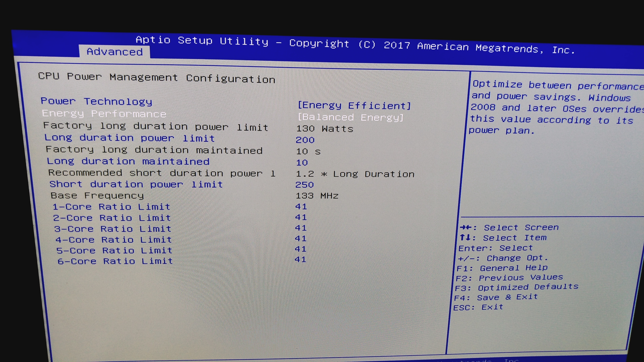Click the F4: Save & Exit hint
The width and height of the screenshot is (644, 362).
click(x=496, y=297)
